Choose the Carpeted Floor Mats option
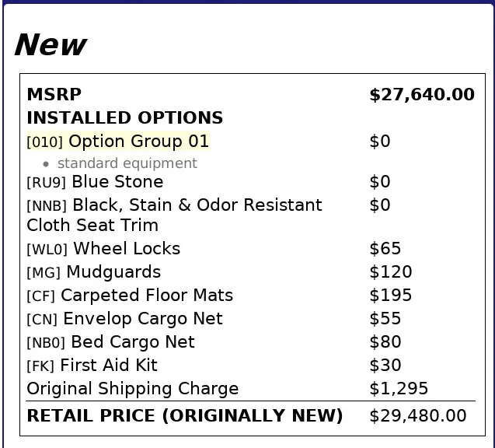The width and height of the screenshot is (495, 448). [x=130, y=296]
